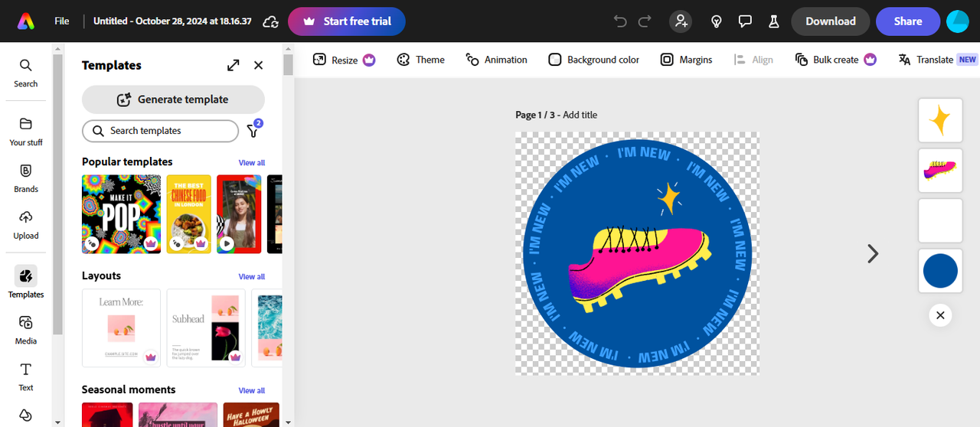Open Search in the left sidebar

pyautogui.click(x=26, y=73)
